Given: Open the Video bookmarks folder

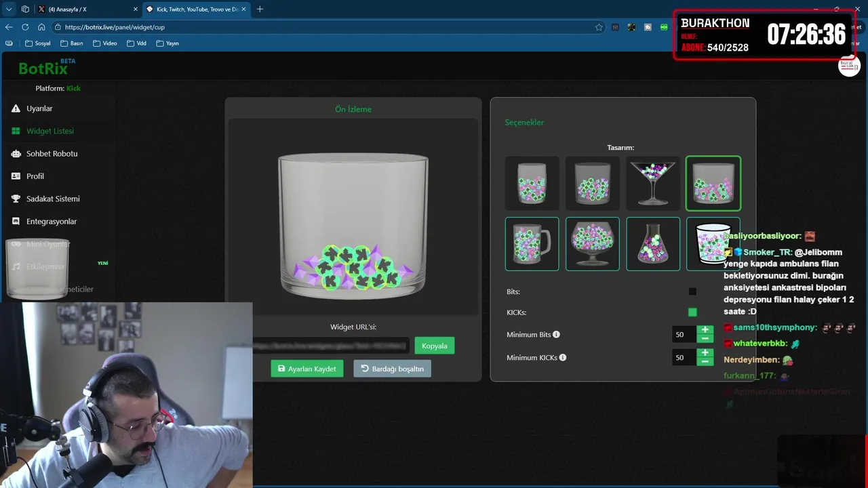Looking at the screenshot, I should coord(105,43).
